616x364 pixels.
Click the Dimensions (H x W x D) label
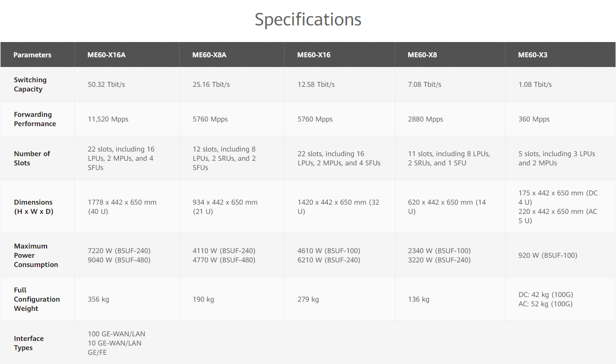[x=33, y=207]
